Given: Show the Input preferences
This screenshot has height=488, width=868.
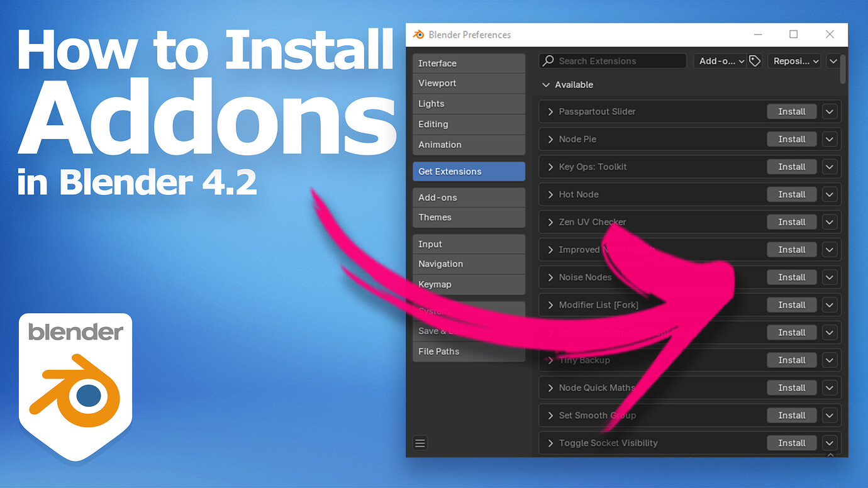Looking at the screenshot, I should tap(469, 245).
